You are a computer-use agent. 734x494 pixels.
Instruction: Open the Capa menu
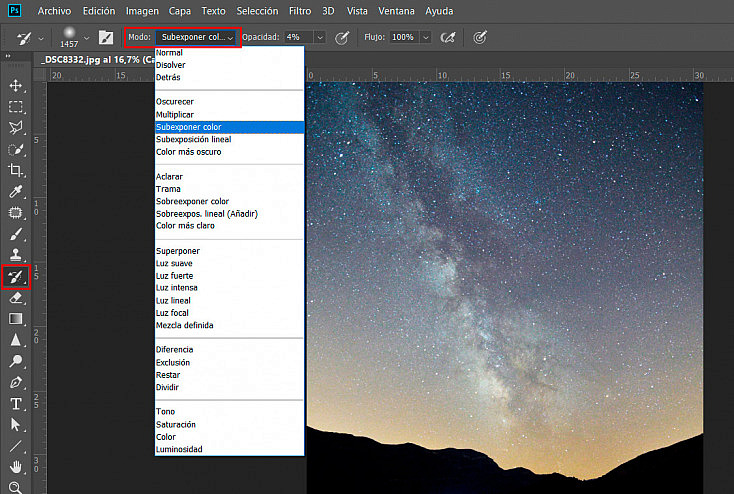click(180, 11)
